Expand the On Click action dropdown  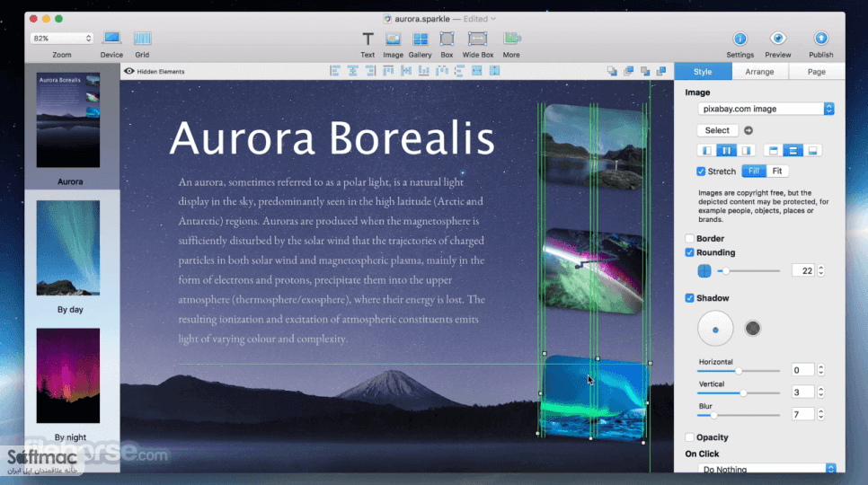[766, 469]
